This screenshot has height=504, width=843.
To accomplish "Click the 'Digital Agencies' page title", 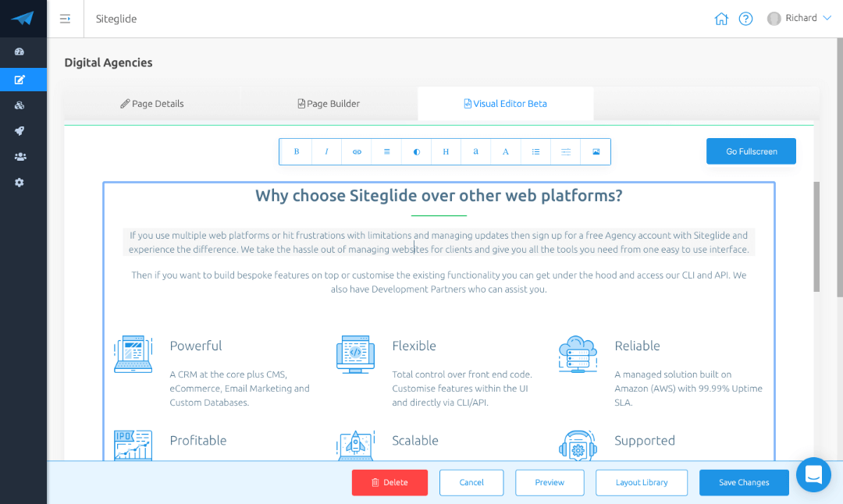I will tap(108, 63).
